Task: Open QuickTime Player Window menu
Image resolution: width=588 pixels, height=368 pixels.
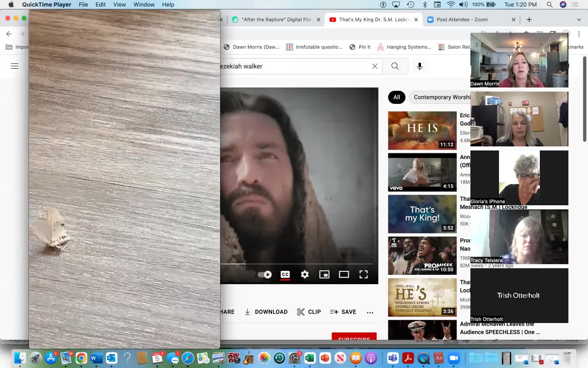Action: point(144,4)
